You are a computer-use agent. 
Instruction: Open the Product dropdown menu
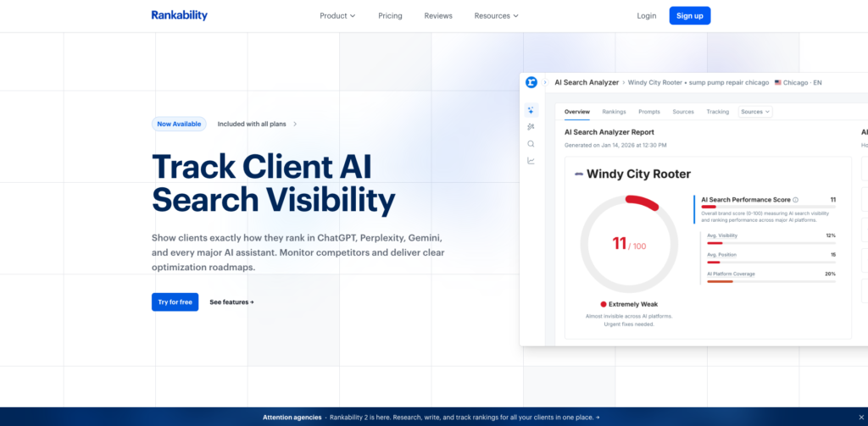[337, 15]
